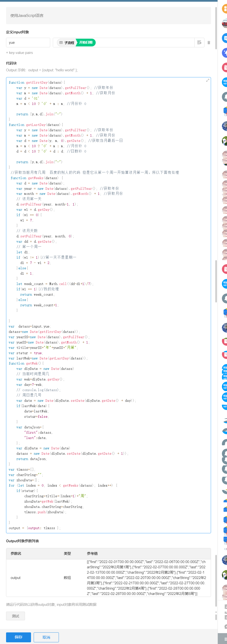This screenshot has height=644, width=227.
Task: Click the 参考值 column header
Action: (x=92, y=554)
